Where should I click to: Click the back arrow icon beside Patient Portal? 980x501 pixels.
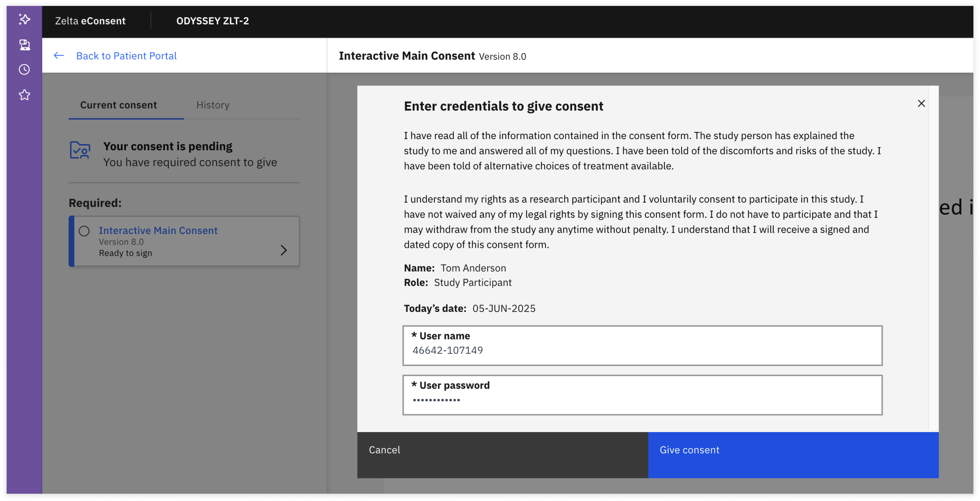tap(59, 56)
